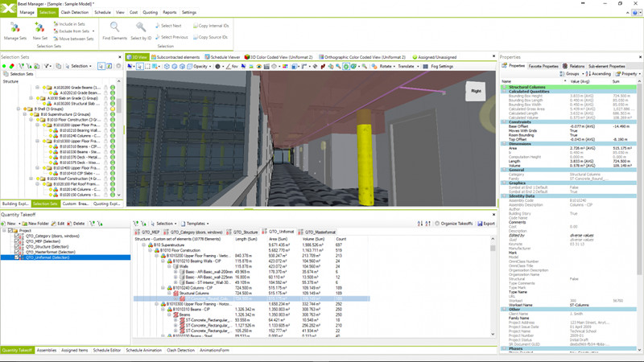Toggle green visibility dot for A1030 Slab on Grade
This screenshot has width=644, height=362.
114,97
